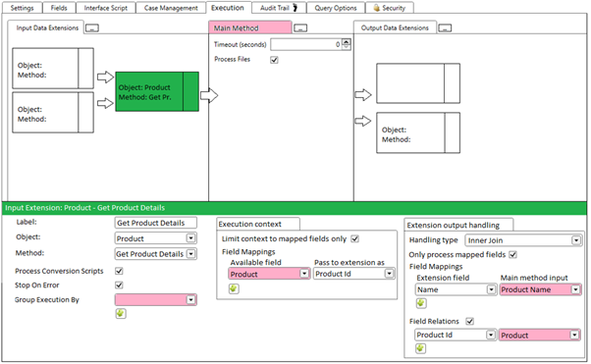Click the add icon below Group Execution By

click(x=121, y=314)
